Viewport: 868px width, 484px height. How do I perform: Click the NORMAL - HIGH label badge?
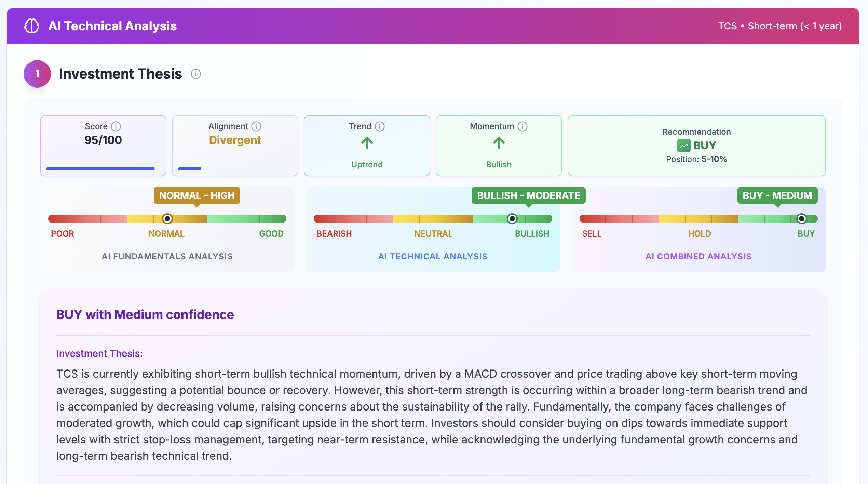click(x=197, y=196)
